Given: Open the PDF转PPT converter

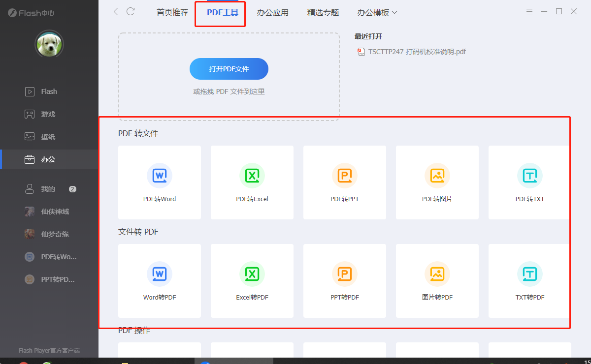Looking at the screenshot, I should click(x=345, y=182).
